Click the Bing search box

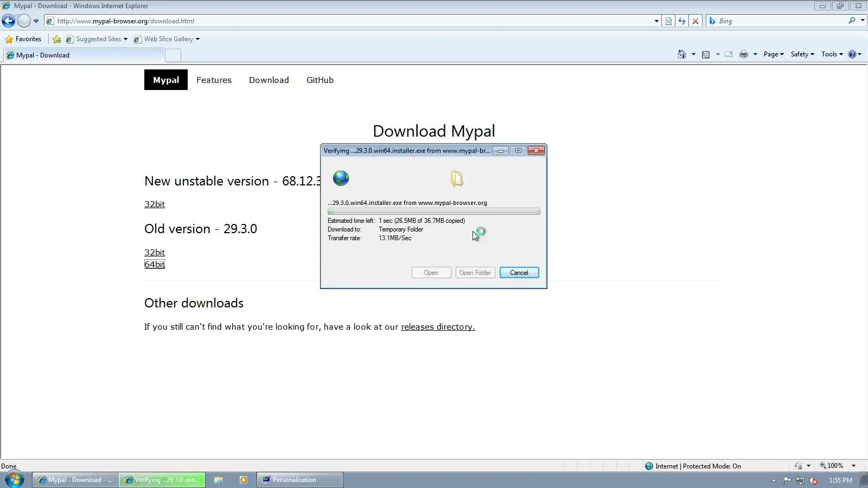click(x=781, y=21)
